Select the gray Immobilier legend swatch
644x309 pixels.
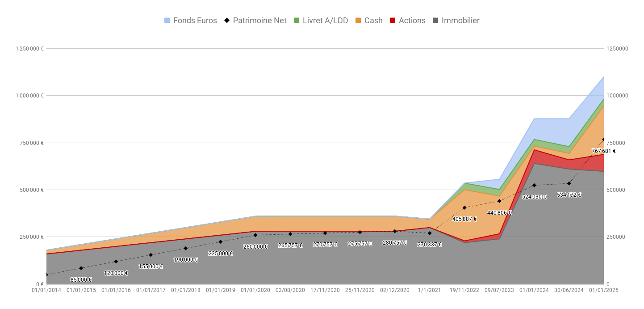435,21
